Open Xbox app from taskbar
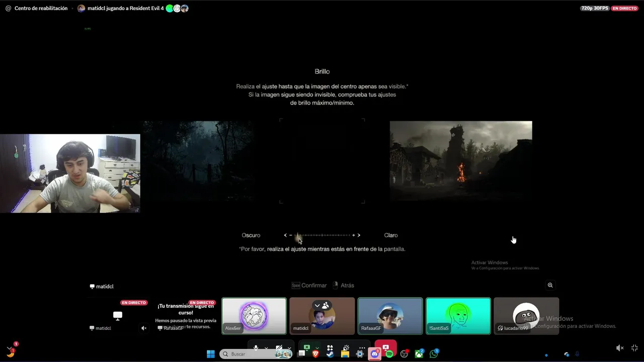644x362 pixels. (419, 354)
